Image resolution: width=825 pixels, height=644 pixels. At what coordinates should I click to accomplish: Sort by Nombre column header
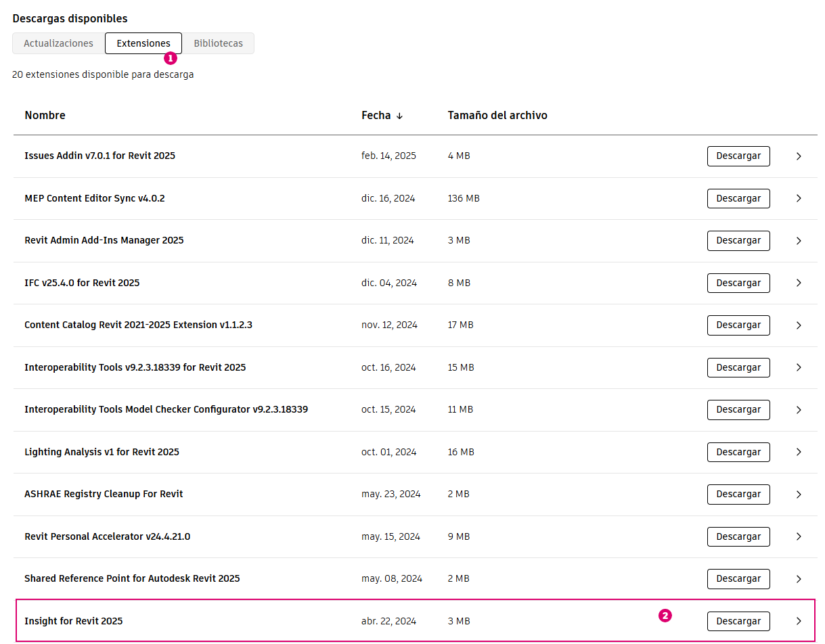pos(45,116)
